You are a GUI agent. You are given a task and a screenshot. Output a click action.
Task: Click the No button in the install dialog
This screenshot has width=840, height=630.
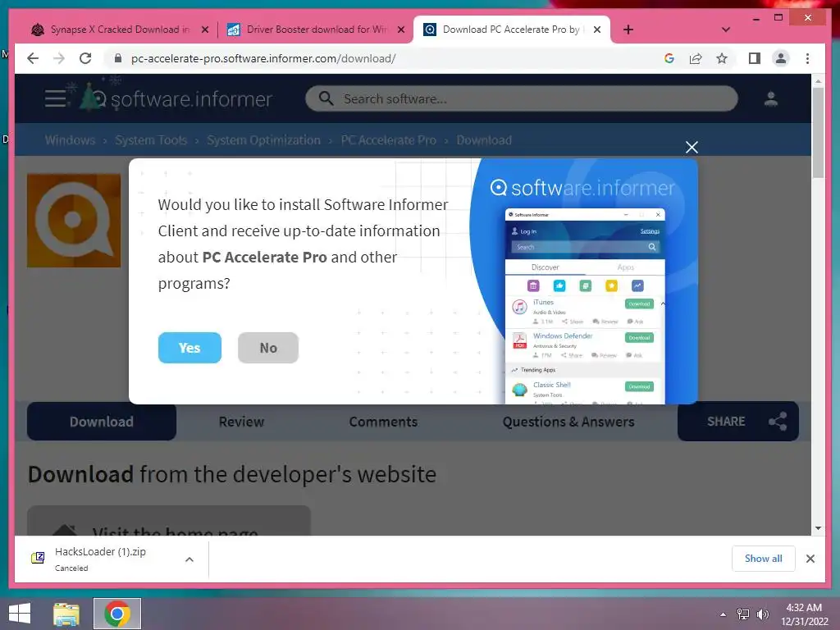point(268,348)
